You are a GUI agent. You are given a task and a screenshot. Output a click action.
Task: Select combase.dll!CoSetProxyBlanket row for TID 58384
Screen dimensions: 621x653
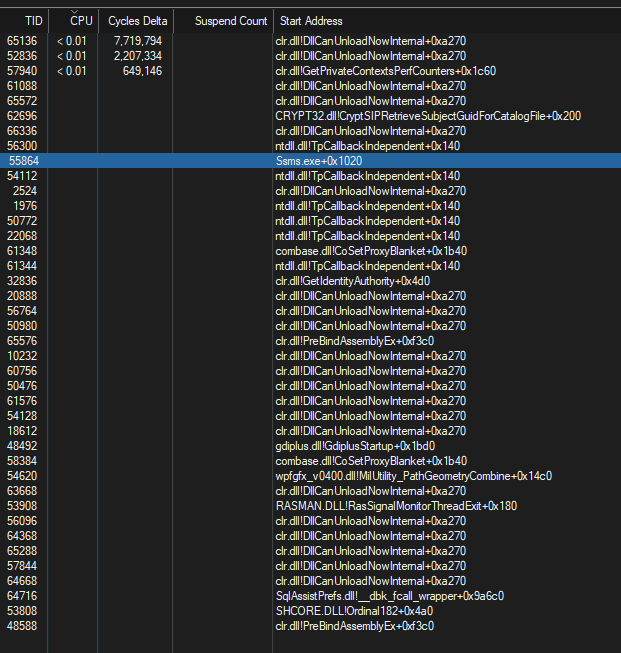pos(310,461)
